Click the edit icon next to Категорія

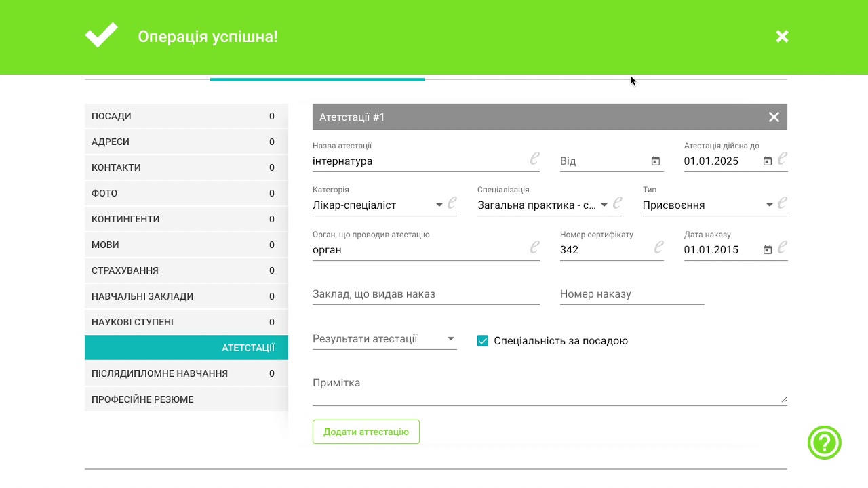coord(452,203)
